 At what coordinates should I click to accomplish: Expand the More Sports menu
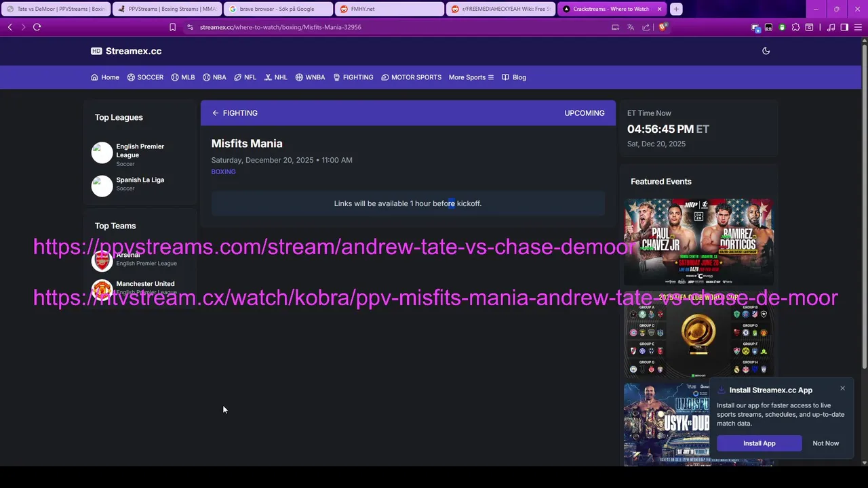tap(471, 77)
